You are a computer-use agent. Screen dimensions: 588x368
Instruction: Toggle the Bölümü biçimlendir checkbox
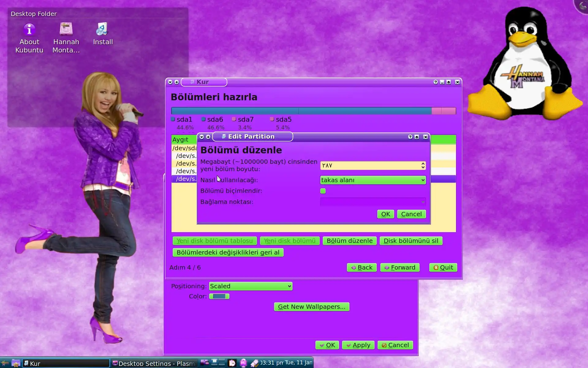tap(323, 191)
